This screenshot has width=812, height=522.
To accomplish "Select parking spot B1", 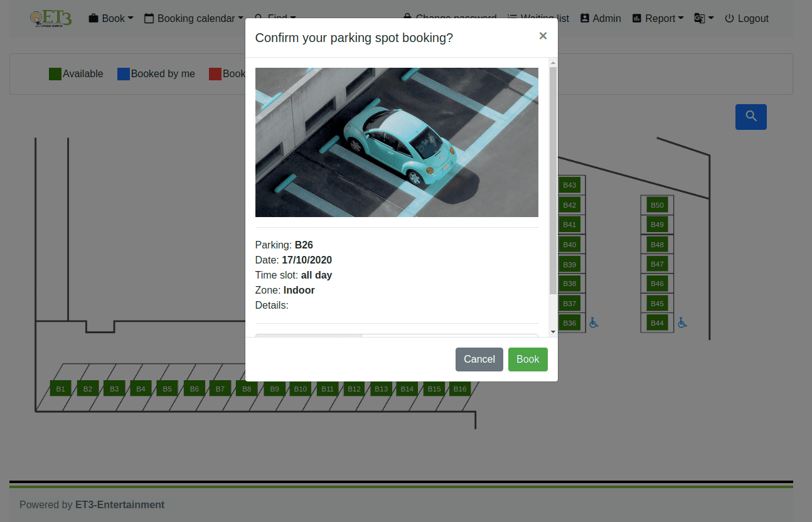I will (61, 389).
